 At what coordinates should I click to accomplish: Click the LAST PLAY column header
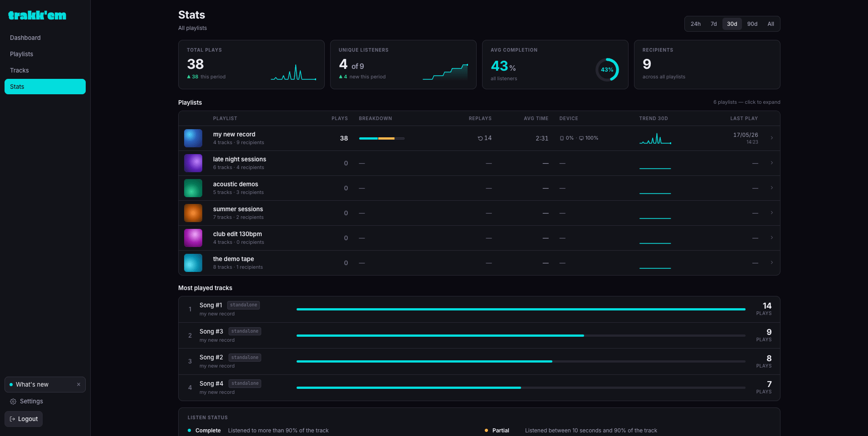pos(744,118)
